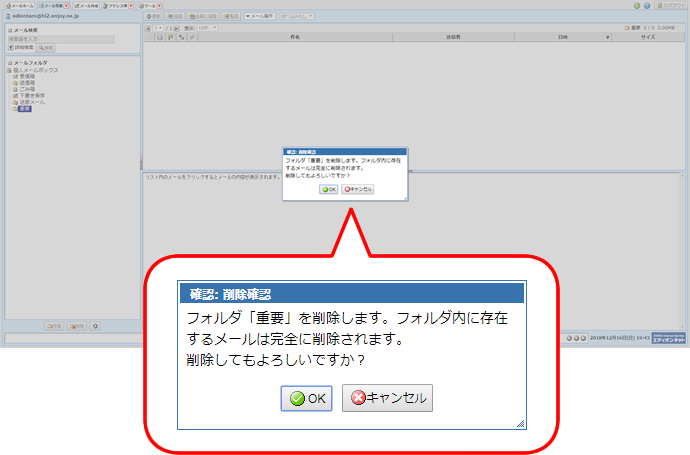Confirm deletion with OK in the small dialog
Screen dimensions: 690x455
click(328, 189)
